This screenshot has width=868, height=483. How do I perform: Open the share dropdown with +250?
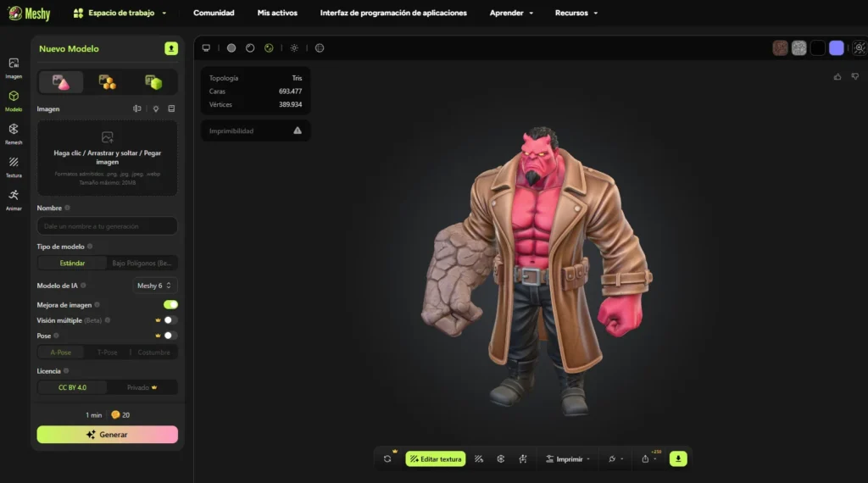pyautogui.click(x=649, y=458)
